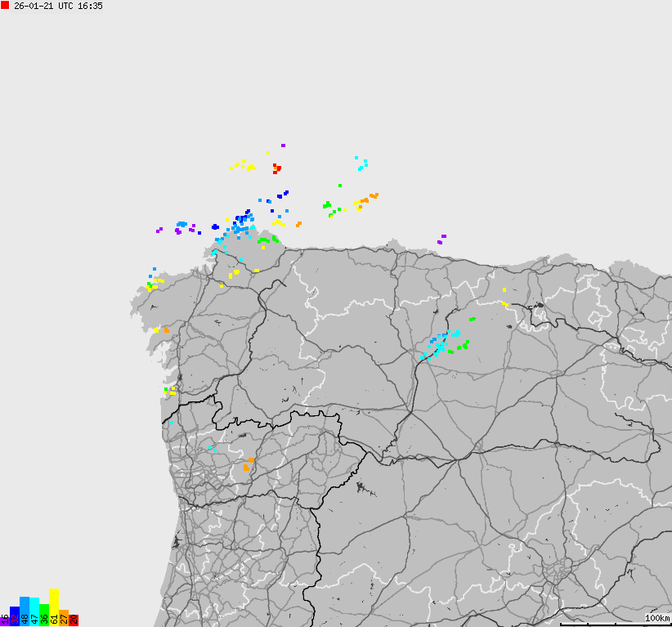Click the red lightning strike marker offshore
Image resolution: width=672 pixels, height=627 pixels.
coord(276,168)
